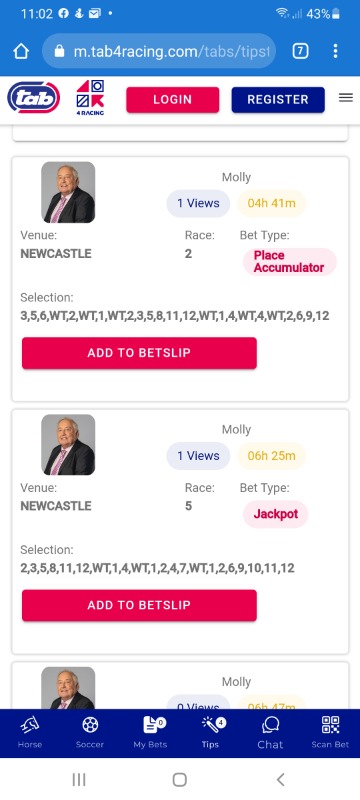Open the browser tab switcher showing 7

[x=300, y=51]
